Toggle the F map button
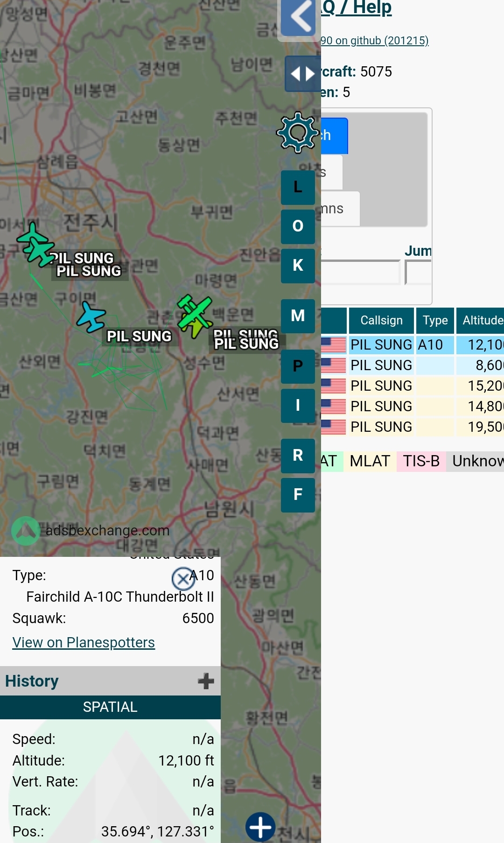 298,495
